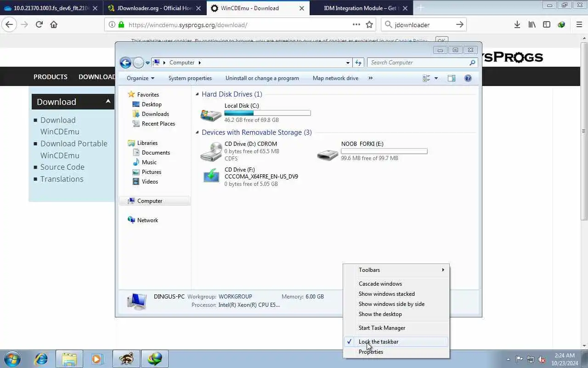588x368 pixels.
Task: Collapse the Hard Disk Drives group
Action: point(198,94)
